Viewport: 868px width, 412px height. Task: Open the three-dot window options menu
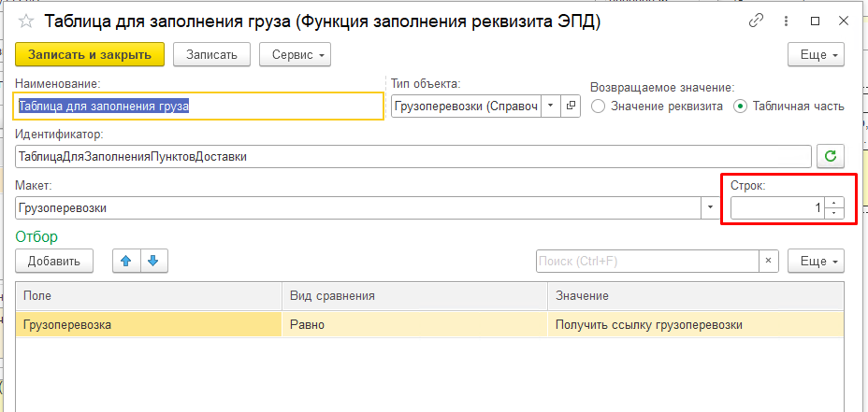(786, 21)
